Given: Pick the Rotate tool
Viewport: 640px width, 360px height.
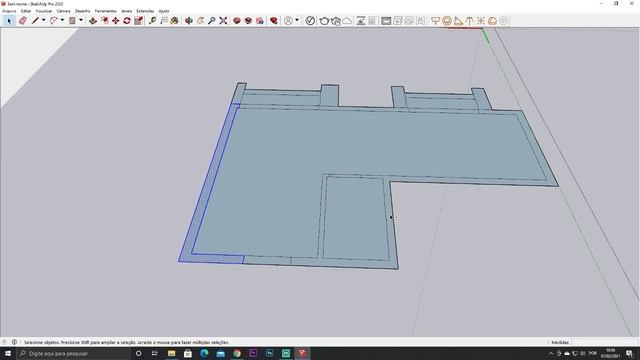Looking at the screenshot, I should pos(127,20).
